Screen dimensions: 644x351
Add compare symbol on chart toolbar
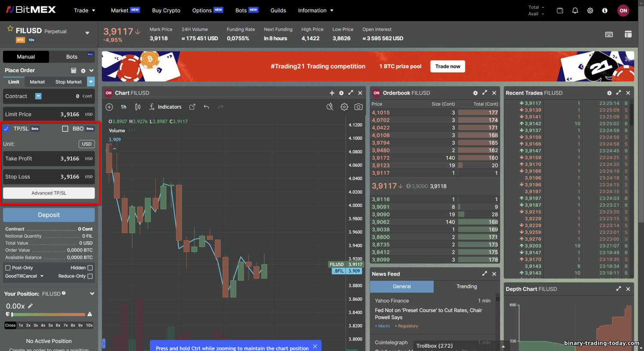click(109, 107)
